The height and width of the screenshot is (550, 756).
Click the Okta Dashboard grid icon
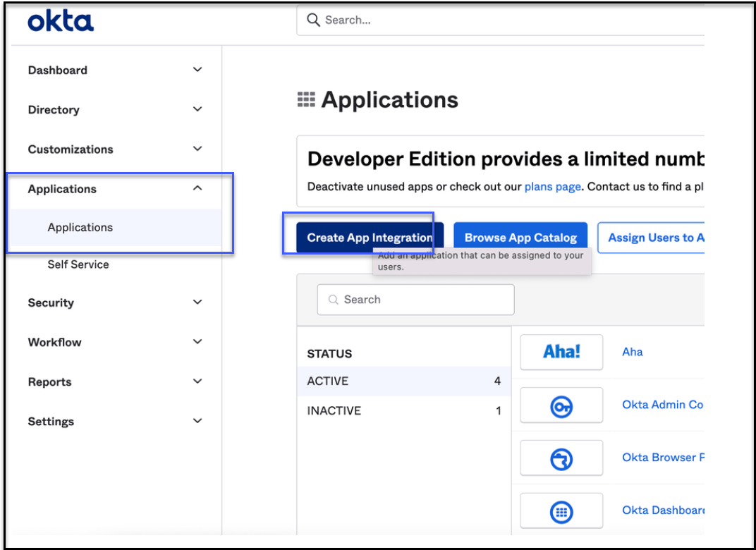(x=561, y=511)
